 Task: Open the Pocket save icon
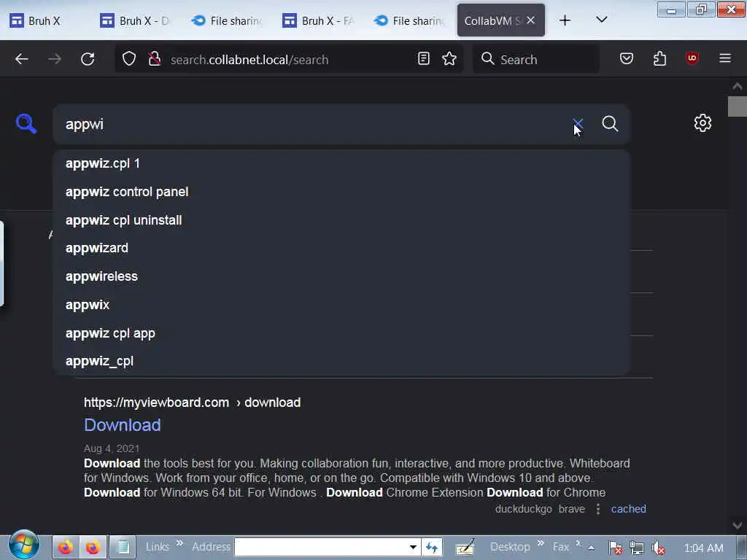coord(627,58)
